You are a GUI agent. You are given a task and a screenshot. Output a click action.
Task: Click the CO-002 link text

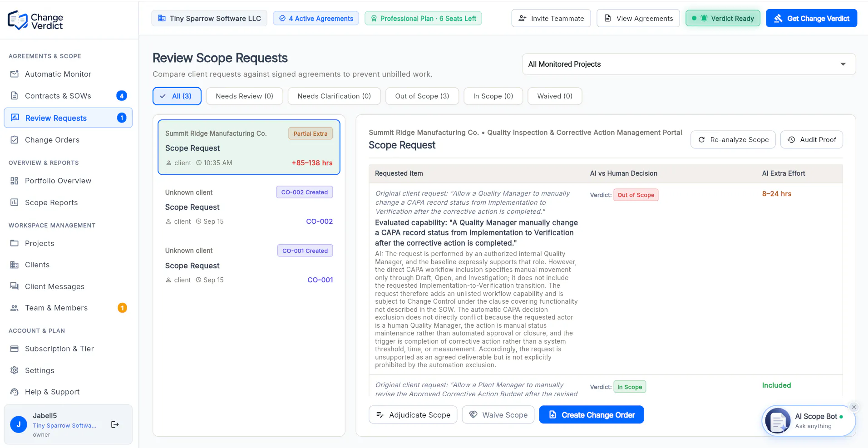point(320,222)
